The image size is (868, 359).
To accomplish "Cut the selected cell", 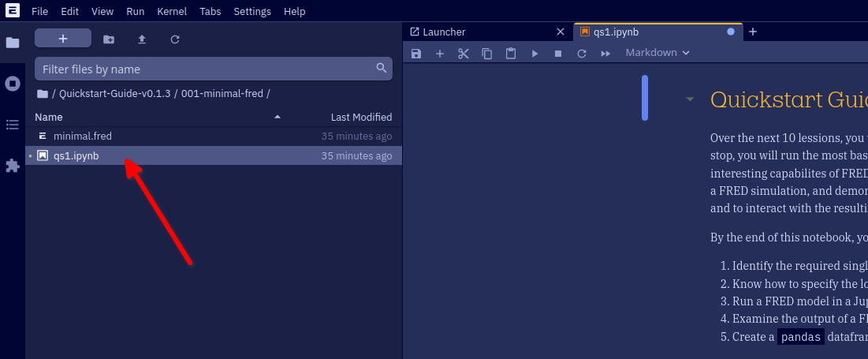I will (464, 53).
